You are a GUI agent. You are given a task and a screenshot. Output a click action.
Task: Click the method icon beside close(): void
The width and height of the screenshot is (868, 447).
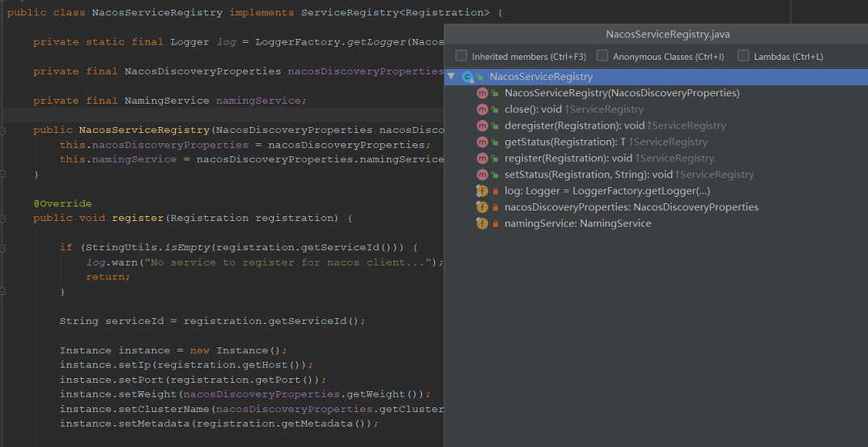[482, 109]
